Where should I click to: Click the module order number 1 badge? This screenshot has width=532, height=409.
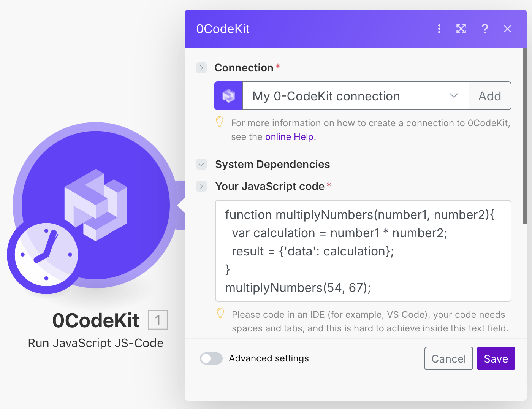pos(158,320)
